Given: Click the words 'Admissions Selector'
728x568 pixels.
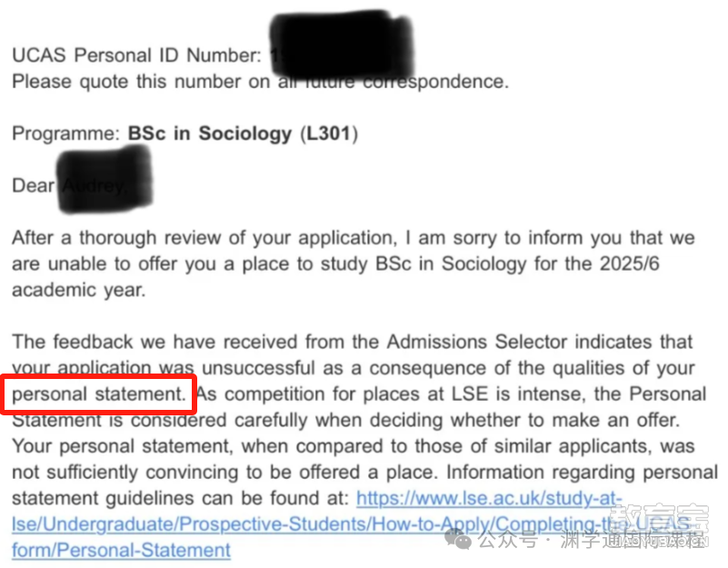Looking at the screenshot, I should pos(477,342).
